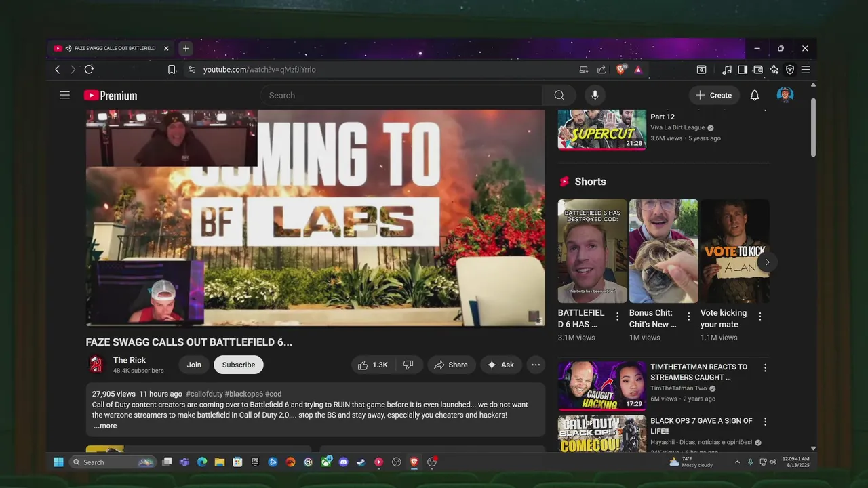The width and height of the screenshot is (868, 488).
Task: Like the video with 1.3K likes
Action: pyautogui.click(x=372, y=365)
